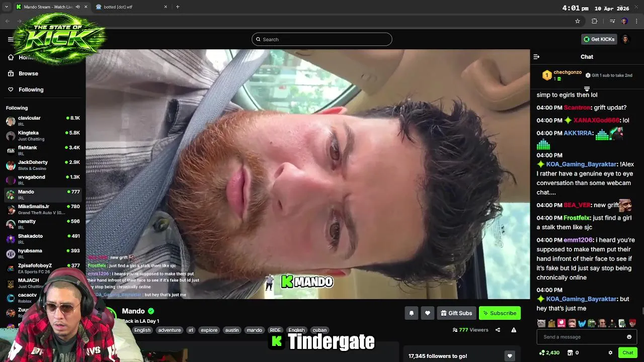Open the Following heart icon in the sidebar
The height and width of the screenshot is (362, 644).
pos(11,89)
